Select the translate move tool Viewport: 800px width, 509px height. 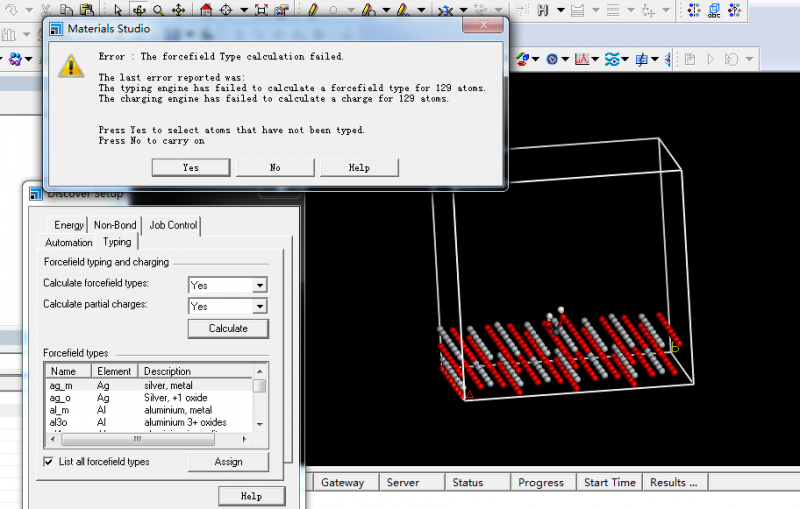click(179, 9)
